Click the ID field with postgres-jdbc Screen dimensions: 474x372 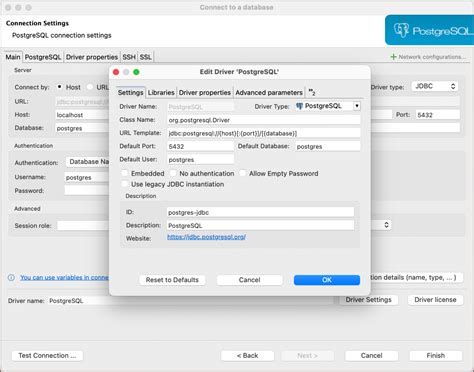[x=260, y=212]
